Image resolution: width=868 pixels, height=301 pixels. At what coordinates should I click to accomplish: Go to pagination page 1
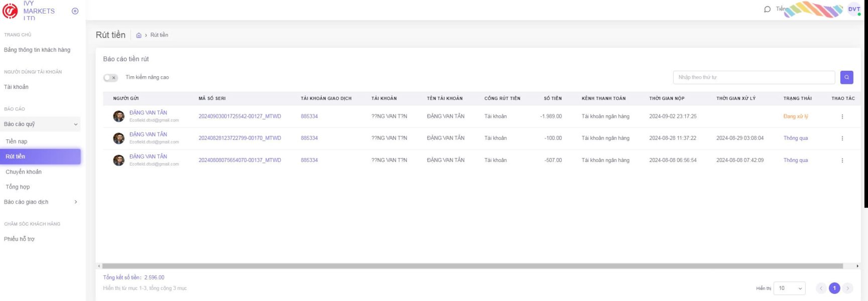[x=834, y=288]
